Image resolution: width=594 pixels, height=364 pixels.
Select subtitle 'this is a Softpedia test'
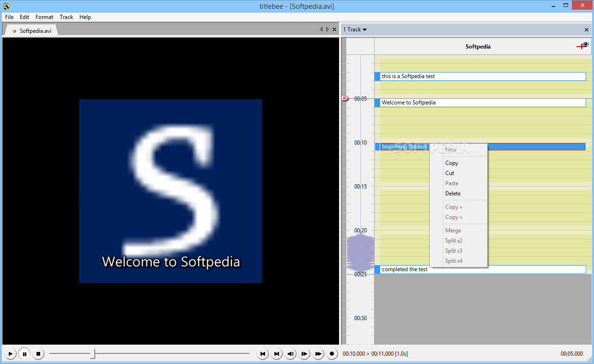480,76
